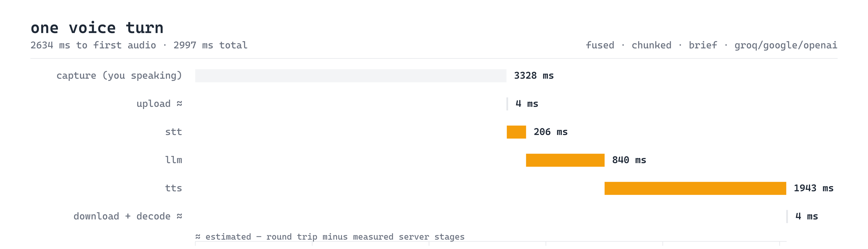
Task: Click the "tts" row label
Action: (174, 188)
